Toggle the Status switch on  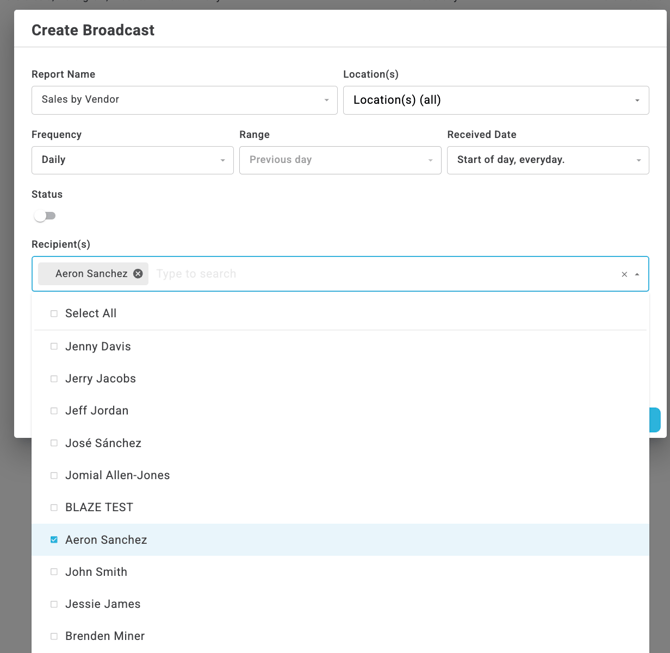click(44, 216)
